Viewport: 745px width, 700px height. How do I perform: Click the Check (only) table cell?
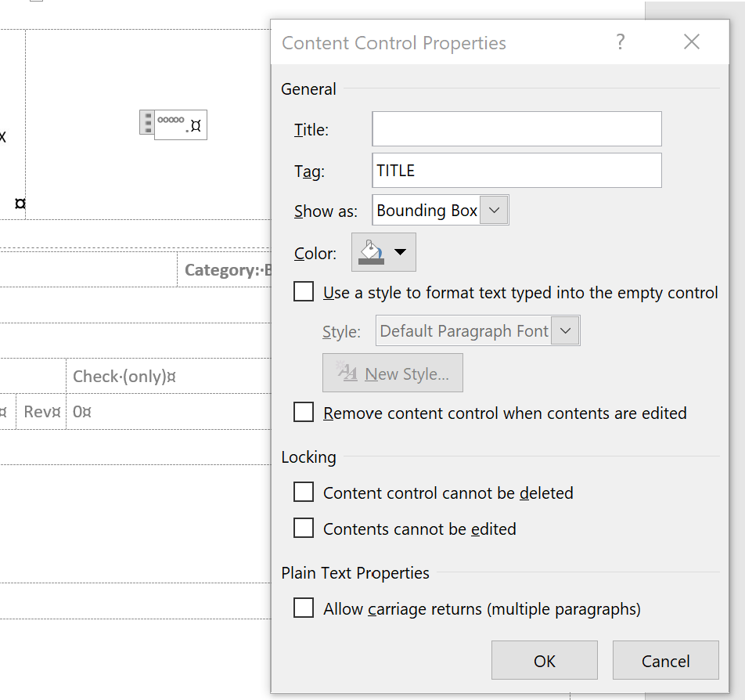point(124,377)
